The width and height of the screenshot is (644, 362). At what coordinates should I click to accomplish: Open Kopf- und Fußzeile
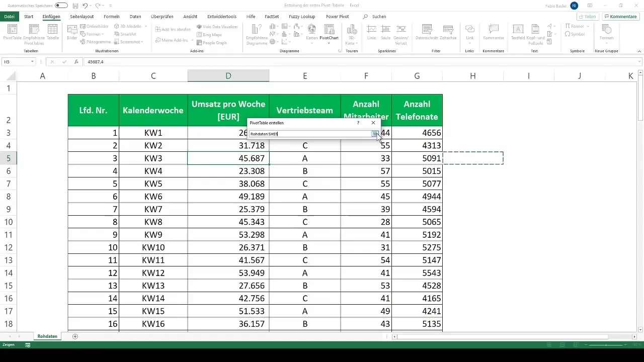(535, 33)
